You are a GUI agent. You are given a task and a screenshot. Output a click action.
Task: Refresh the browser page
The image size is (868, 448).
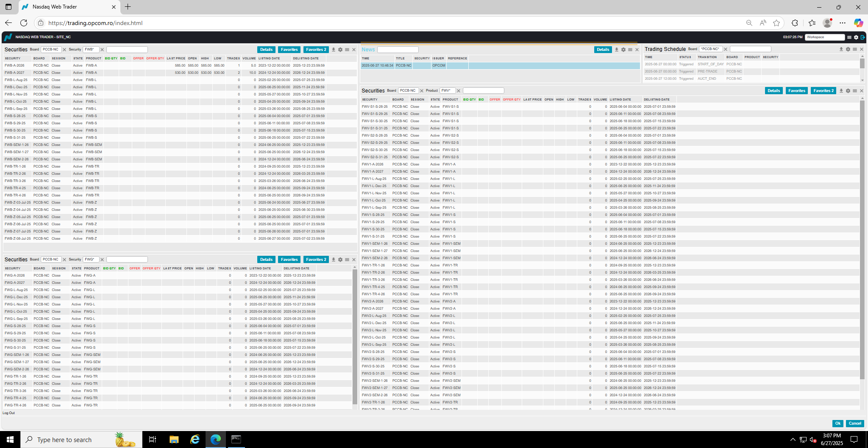24,23
